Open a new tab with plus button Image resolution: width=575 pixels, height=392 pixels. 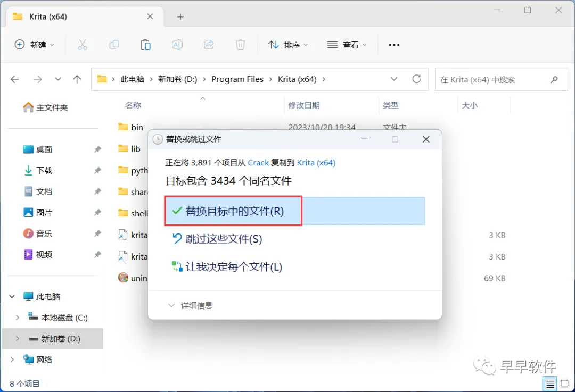coord(180,17)
